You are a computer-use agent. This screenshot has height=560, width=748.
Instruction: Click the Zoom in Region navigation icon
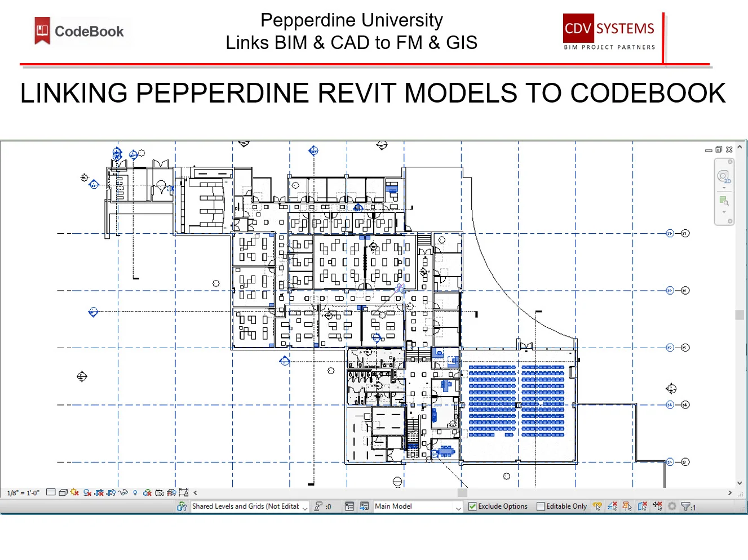[x=724, y=201]
